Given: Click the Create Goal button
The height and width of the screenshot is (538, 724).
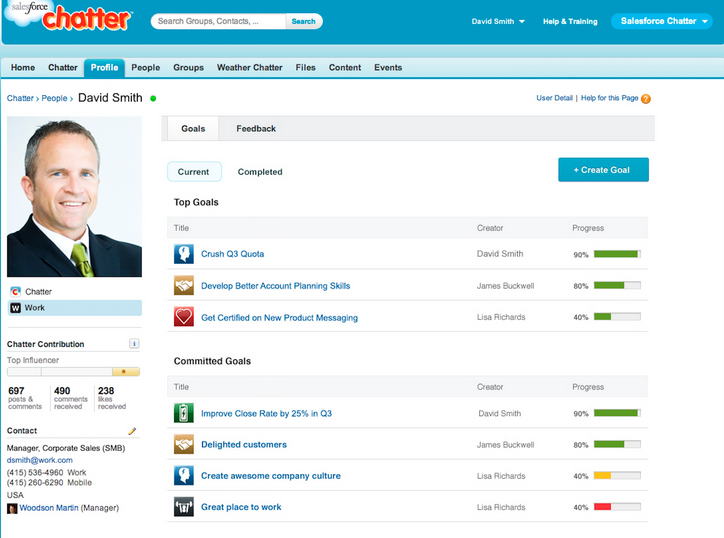Looking at the screenshot, I should coord(603,169).
